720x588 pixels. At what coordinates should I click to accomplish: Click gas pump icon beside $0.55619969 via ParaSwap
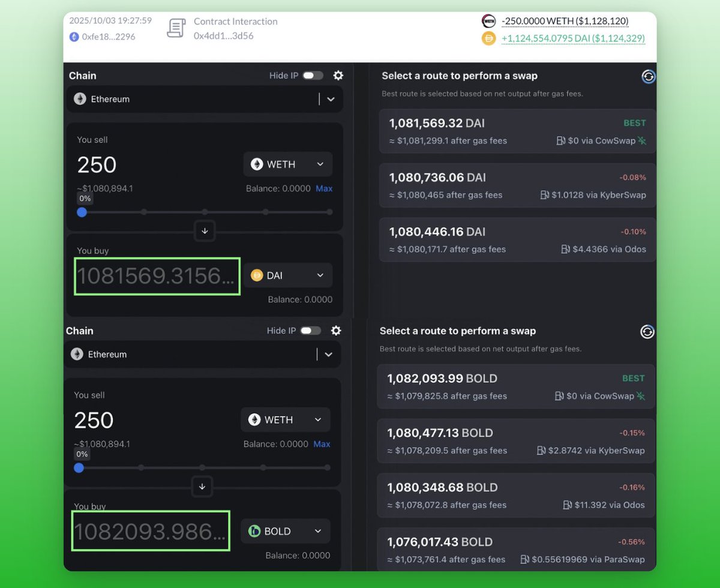[x=524, y=559]
